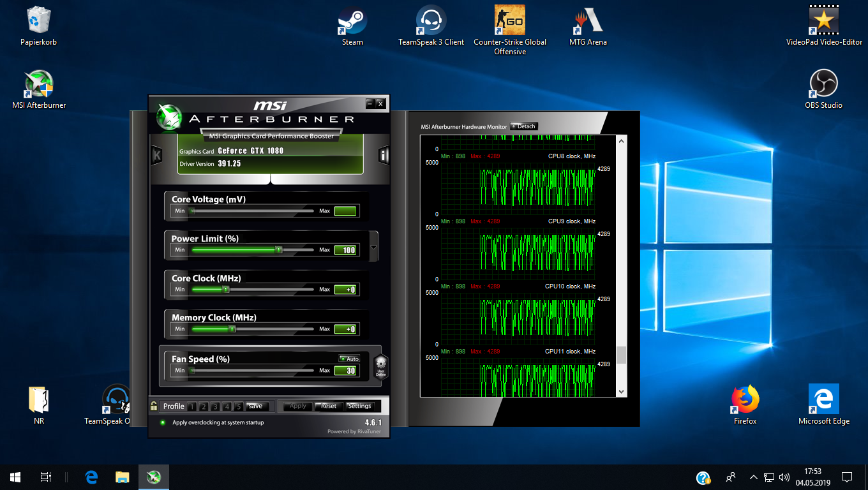Viewport: 868px width, 490px height.
Task: Open the Kombustor "K" side button
Action: (156, 155)
